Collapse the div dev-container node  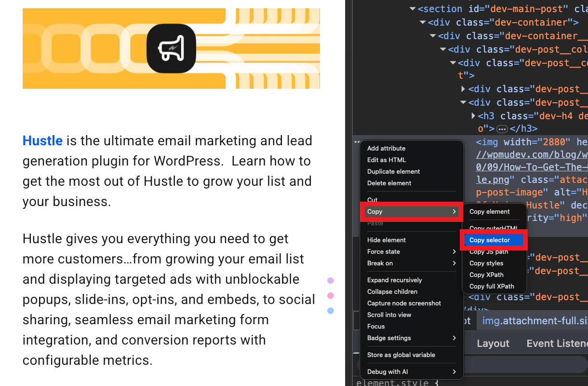(x=423, y=22)
